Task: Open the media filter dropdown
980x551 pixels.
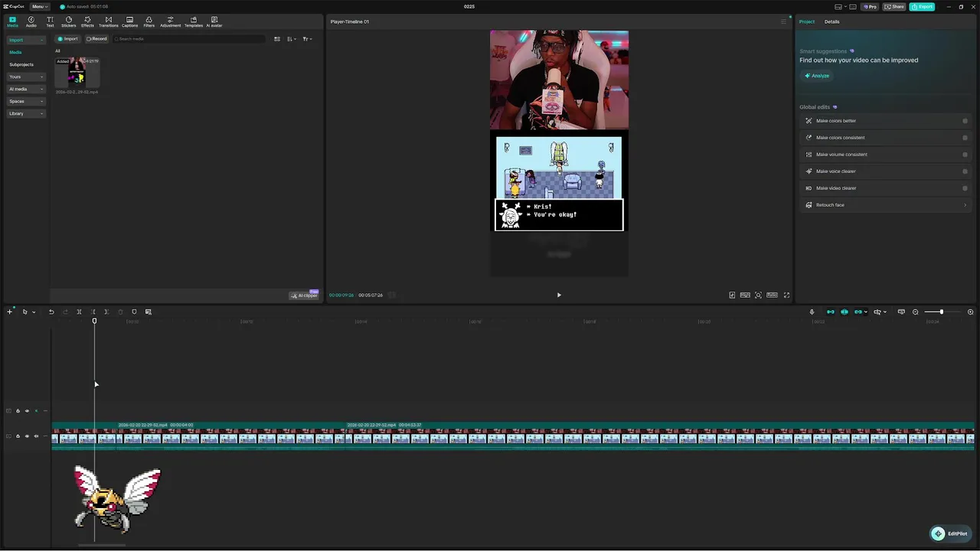Action: click(306, 39)
